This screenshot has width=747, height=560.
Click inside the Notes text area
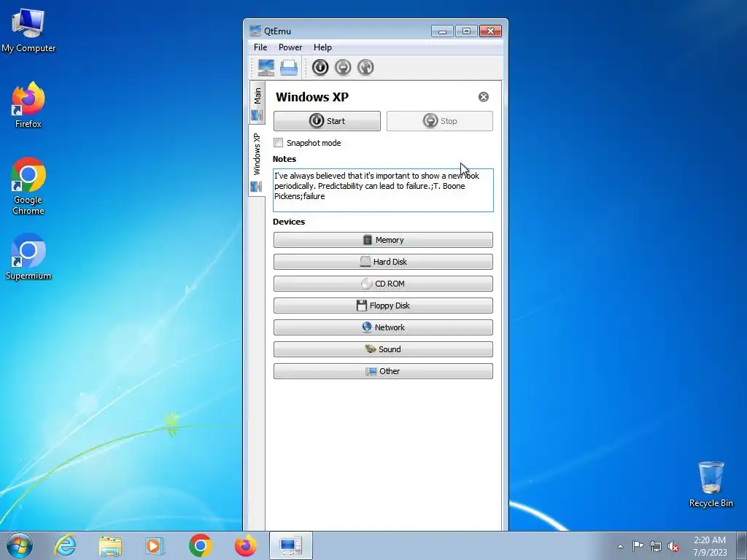pos(383,190)
